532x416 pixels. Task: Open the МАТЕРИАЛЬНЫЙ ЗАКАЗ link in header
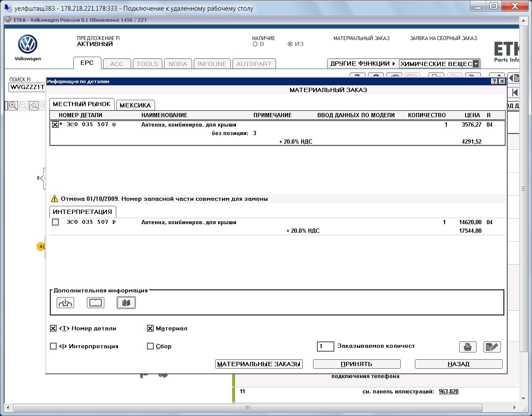[x=362, y=38]
